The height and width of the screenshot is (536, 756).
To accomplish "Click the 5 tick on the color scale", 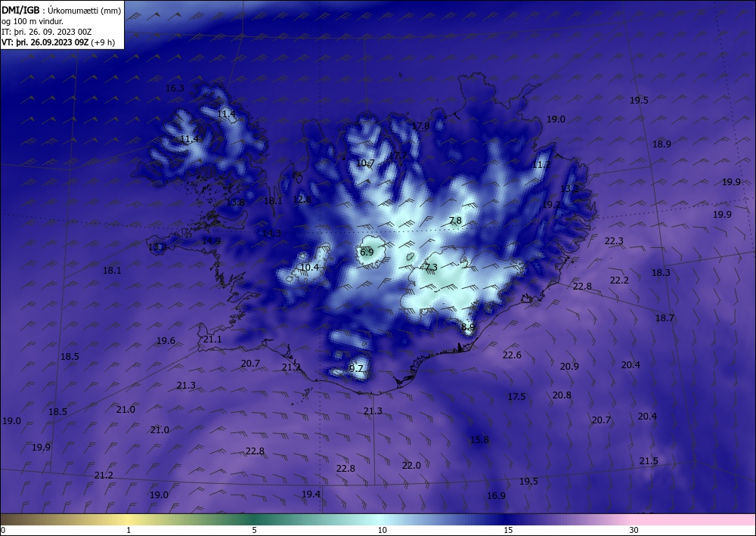I will pos(254,530).
